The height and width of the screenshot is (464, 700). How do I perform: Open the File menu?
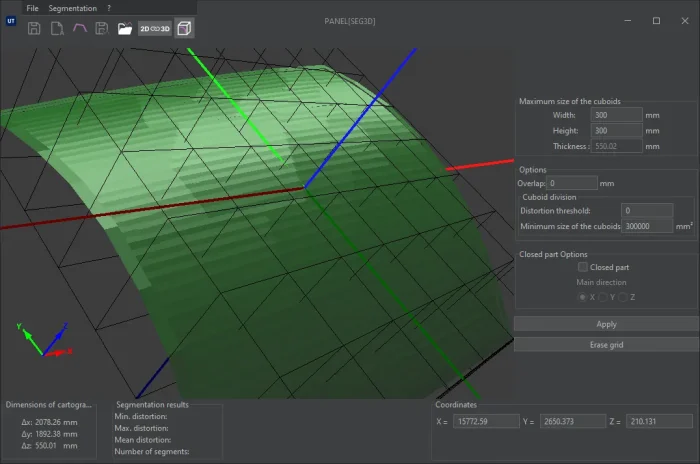(33, 7)
